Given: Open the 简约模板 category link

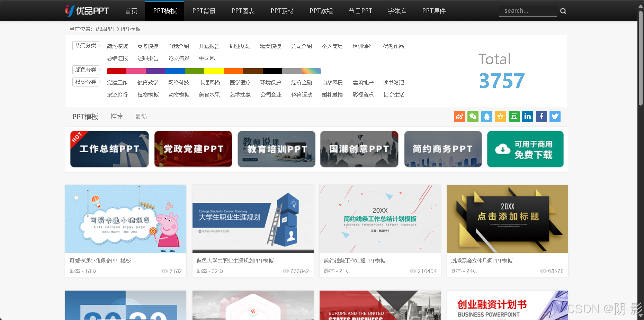Looking at the screenshot, I should click(x=117, y=46).
